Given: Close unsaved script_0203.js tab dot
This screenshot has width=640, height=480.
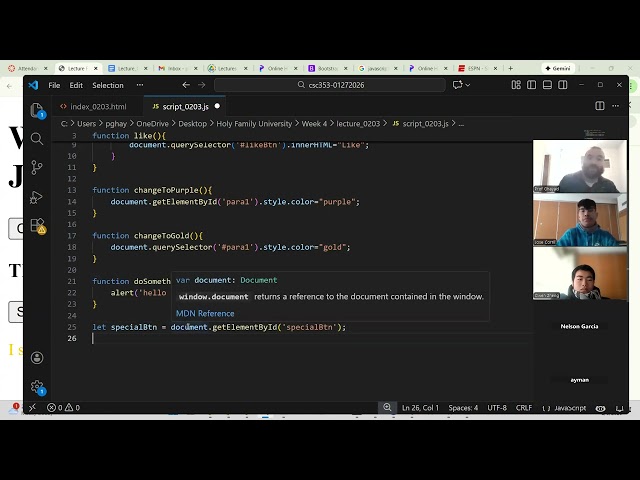Looking at the screenshot, I should pyautogui.click(x=217, y=106).
